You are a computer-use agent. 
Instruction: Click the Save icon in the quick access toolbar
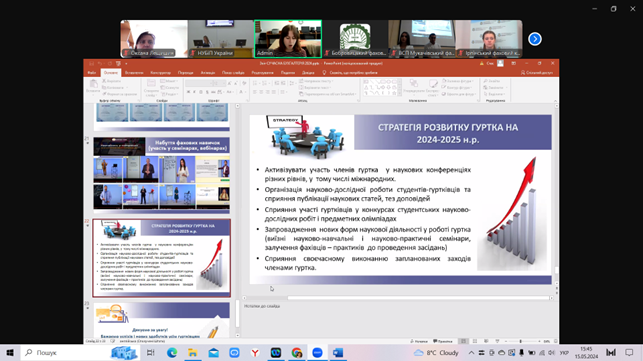[91, 64]
